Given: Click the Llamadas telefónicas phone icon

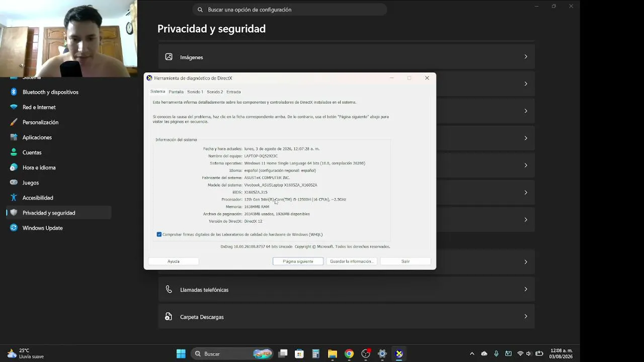Looking at the screenshot, I should tap(169, 290).
